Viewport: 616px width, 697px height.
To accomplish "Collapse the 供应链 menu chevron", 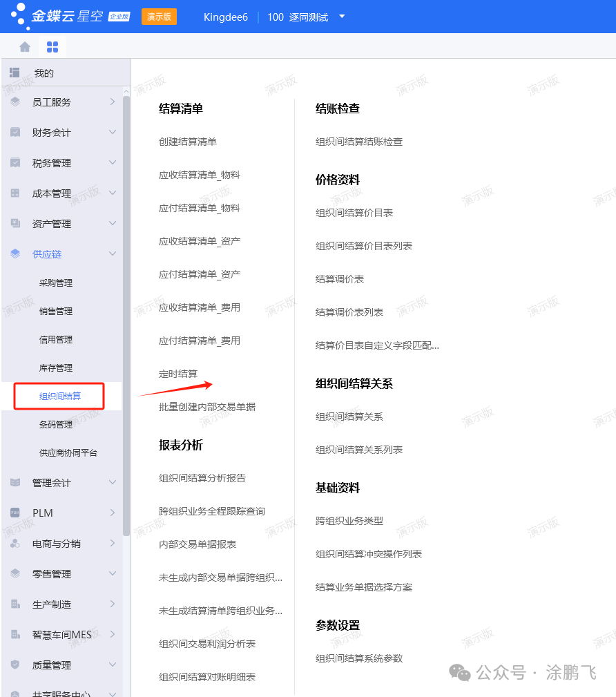I will [x=113, y=254].
